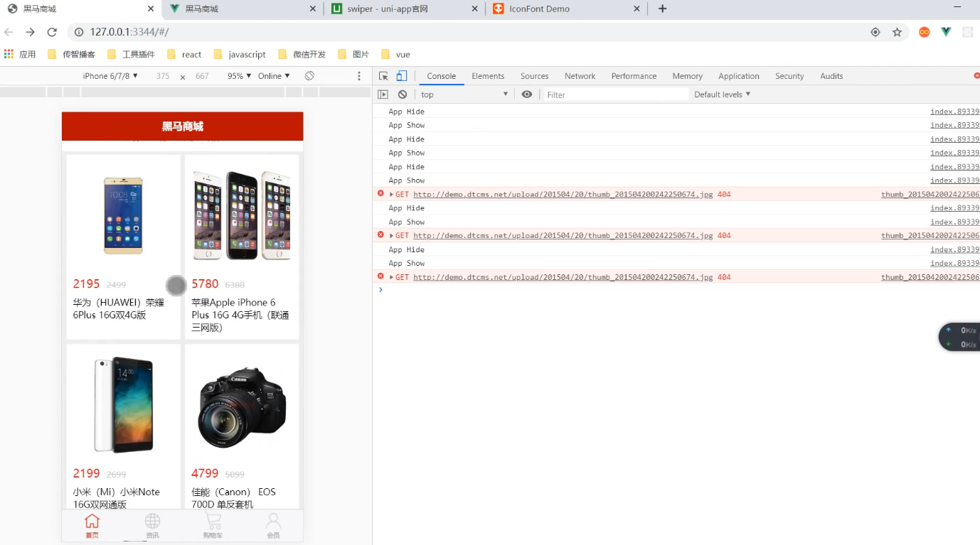Screen dimensions: 980x545
Task: Open the iPhone 6/7/8 device dropdown
Action: click(110, 76)
